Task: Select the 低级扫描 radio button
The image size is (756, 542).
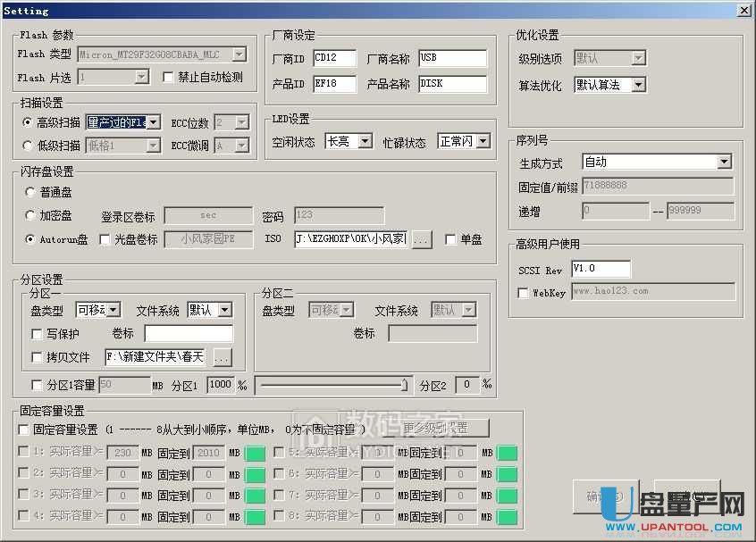Action: point(29,144)
